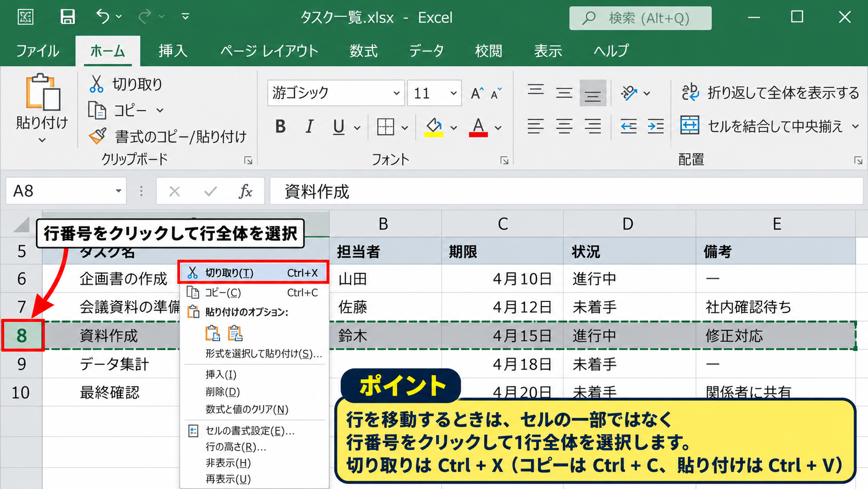Open the merge cells dropdown arrow
This screenshot has width=868, height=489.
[x=855, y=126]
